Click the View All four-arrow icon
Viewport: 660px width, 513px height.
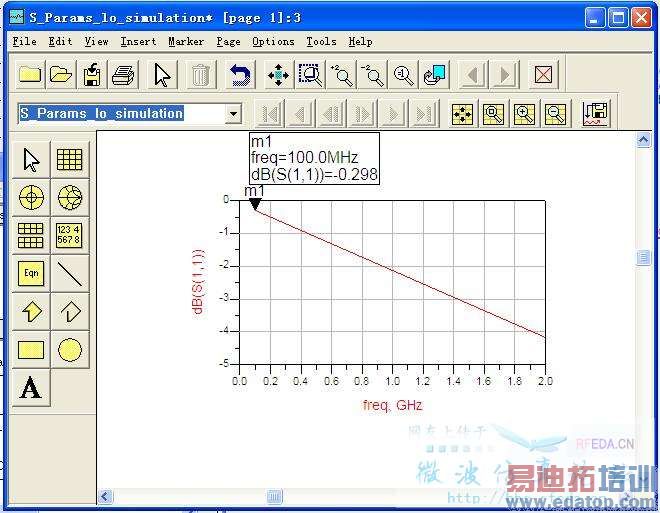(x=278, y=75)
